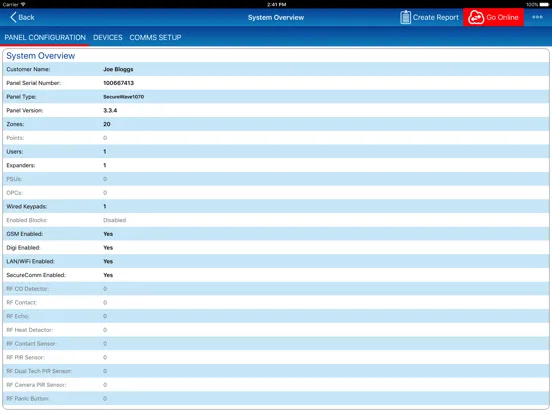552x414 pixels.
Task: Tap the Go Online button text
Action: click(502, 17)
